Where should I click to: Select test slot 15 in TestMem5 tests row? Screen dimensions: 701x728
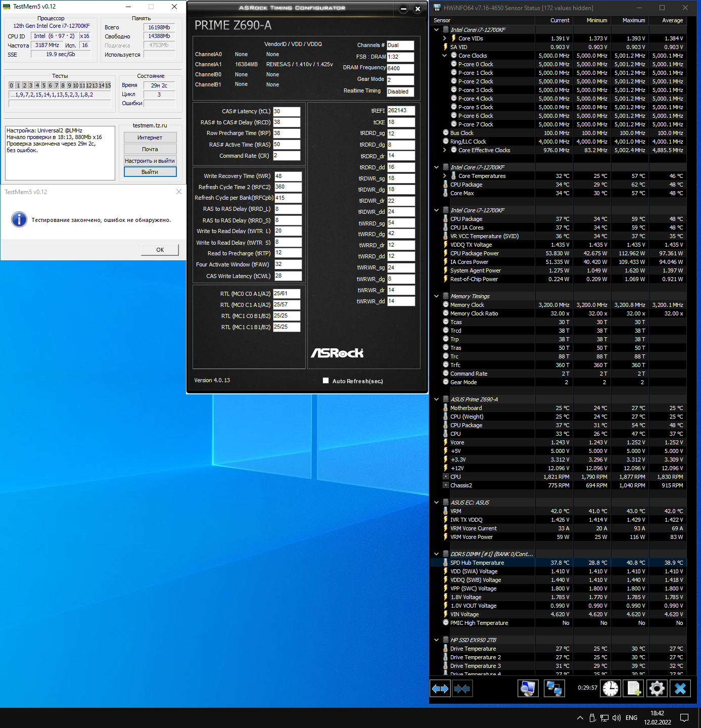tap(108, 85)
